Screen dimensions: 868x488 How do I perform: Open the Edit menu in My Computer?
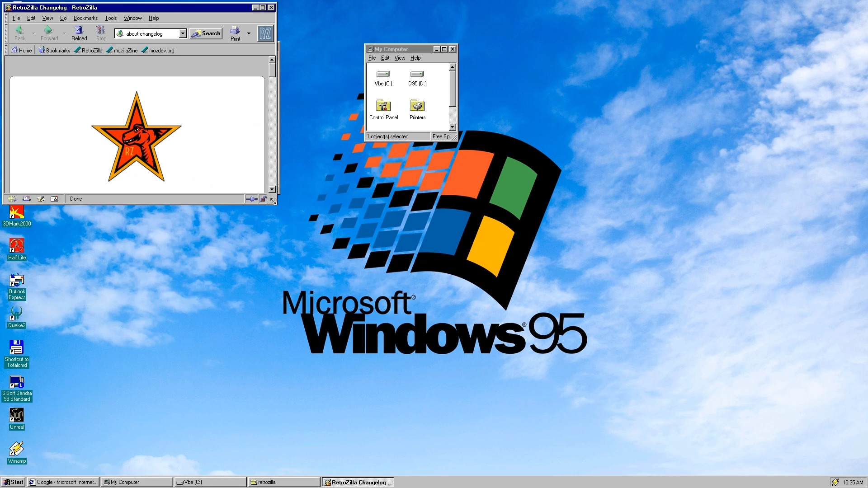click(x=385, y=58)
